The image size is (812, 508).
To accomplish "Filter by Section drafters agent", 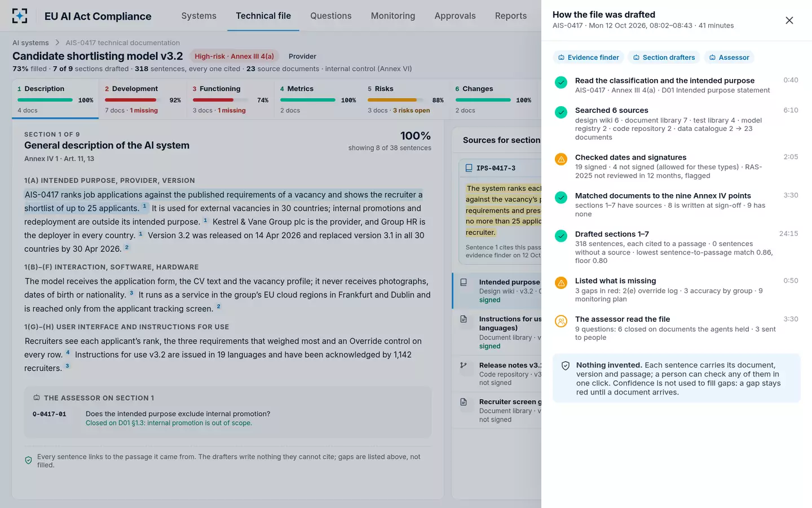I will pos(664,58).
